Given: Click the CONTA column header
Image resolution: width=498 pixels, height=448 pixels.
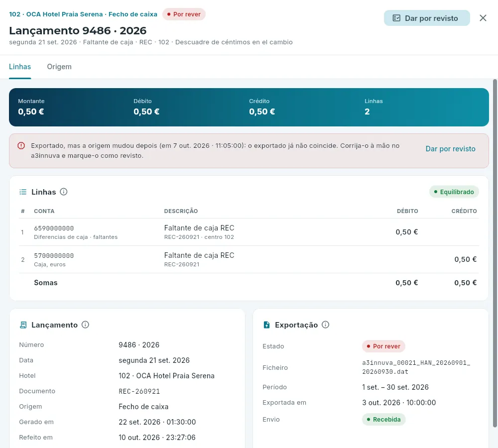Looking at the screenshot, I should coord(44,211).
